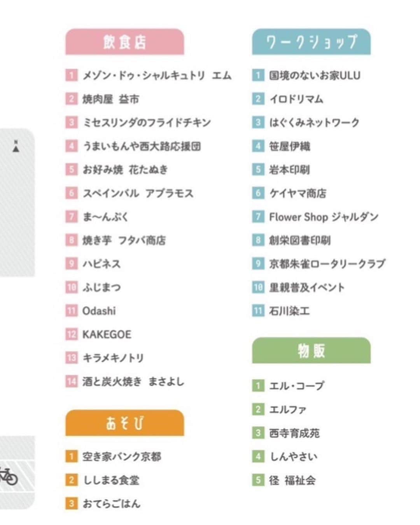Select the orange あそび category header
This screenshot has height=525, width=420.
tap(124, 423)
